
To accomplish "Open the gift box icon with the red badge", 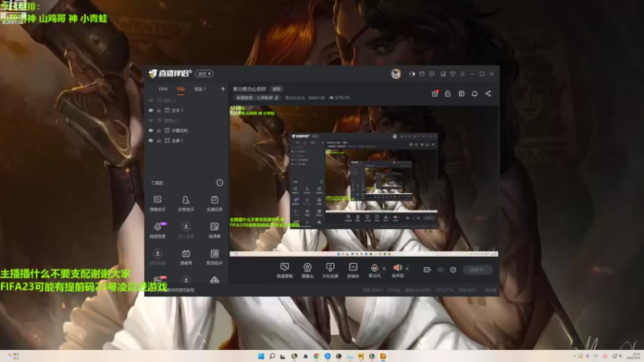I will [x=435, y=93].
